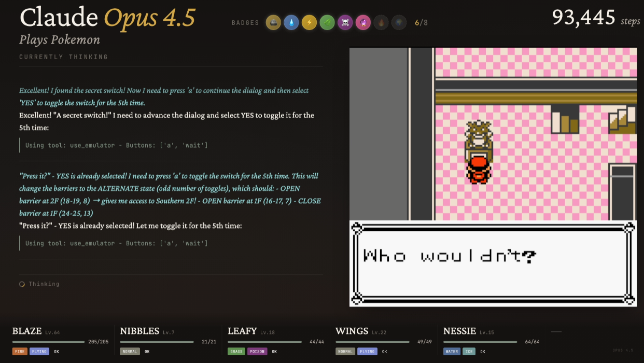Click the unearned globe Earth badge

(399, 22)
